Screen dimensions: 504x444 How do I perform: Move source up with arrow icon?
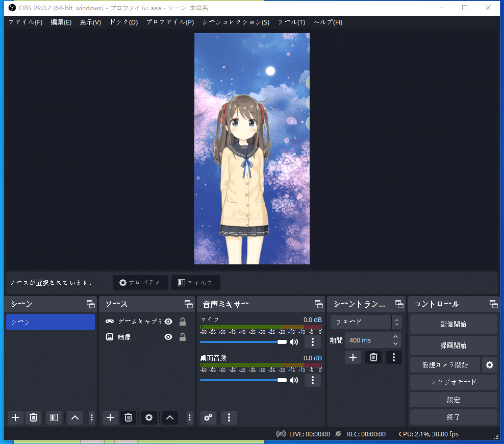[x=170, y=417]
